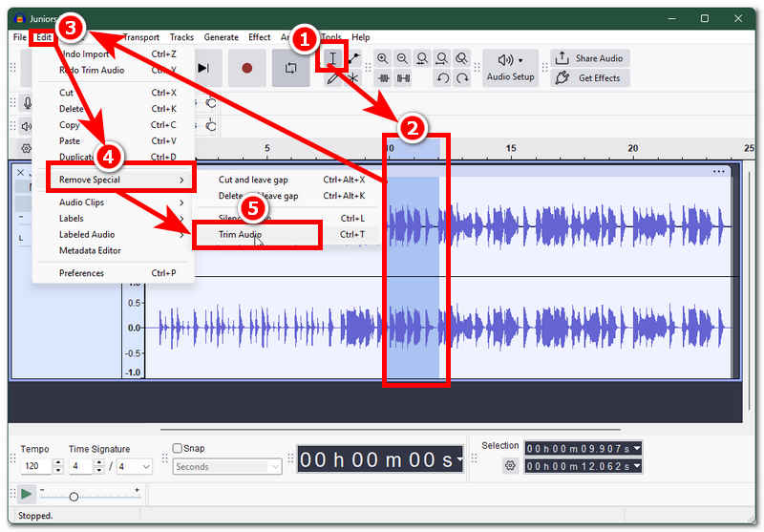This screenshot has height=532, width=764.
Task: Open the timeline options gear icon
Action: pos(26,148)
